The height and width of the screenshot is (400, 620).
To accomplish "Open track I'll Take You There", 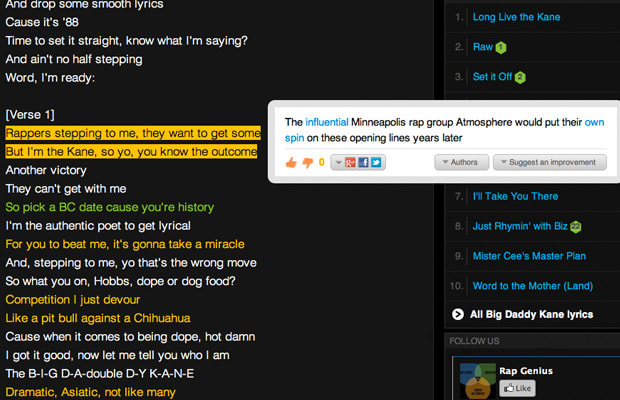I will (x=515, y=196).
